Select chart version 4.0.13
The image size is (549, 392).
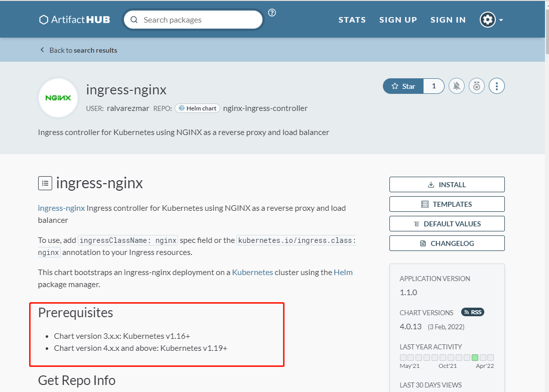click(x=410, y=326)
